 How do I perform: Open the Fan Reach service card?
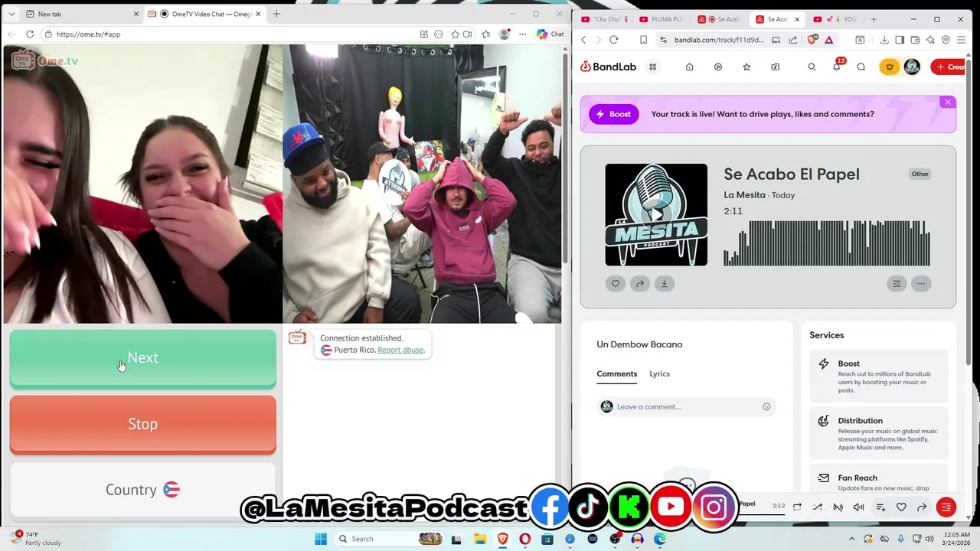[x=879, y=480]
